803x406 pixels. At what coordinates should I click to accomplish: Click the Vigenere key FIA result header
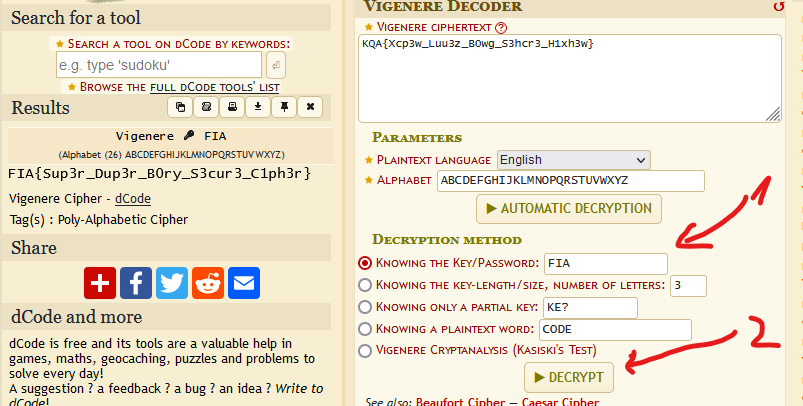171,136
